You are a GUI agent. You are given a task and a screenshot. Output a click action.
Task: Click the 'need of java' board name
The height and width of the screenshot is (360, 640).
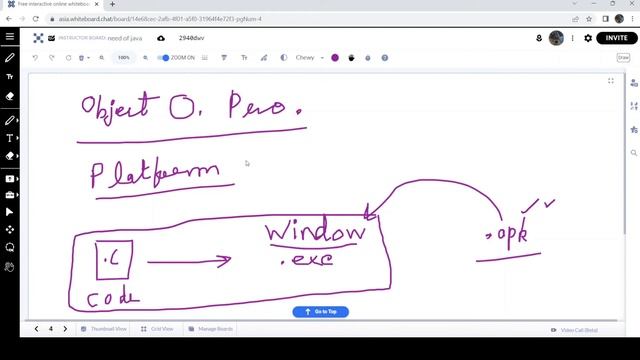[125, 38]
